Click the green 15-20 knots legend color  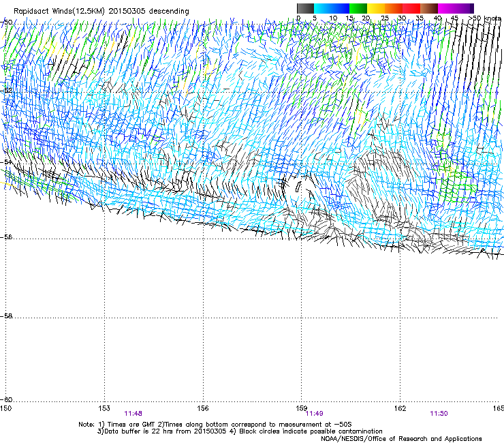[x=358, y=8]
